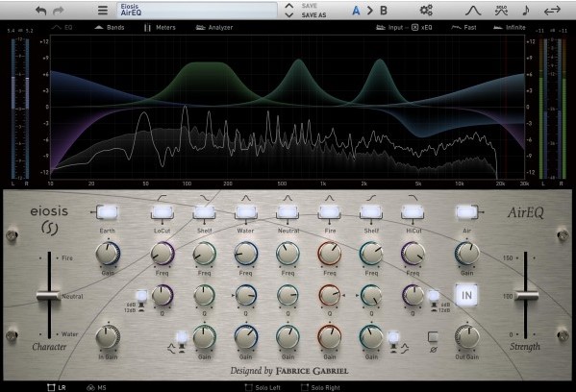Toggle the phase invert checkbox

point(433,336)
